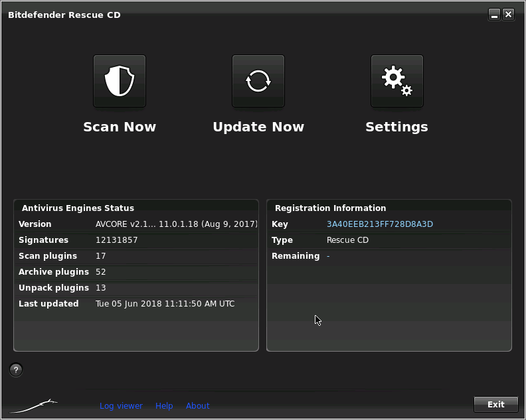Screen dimensions: 526x420
Task: Select the AVCORE version value
Action: pos(176,224)
